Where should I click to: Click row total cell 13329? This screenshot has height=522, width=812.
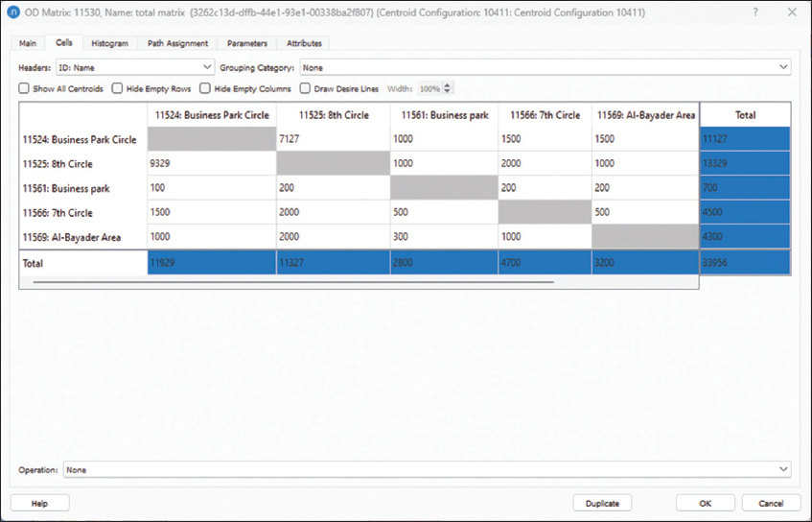(x=745, y=163)
